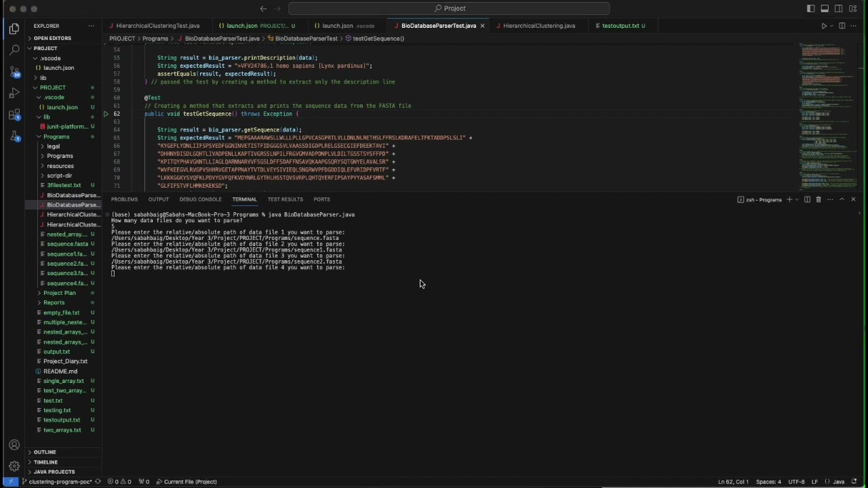Kill terminal with trash icon
868x488 pixels.
[818, 199]
